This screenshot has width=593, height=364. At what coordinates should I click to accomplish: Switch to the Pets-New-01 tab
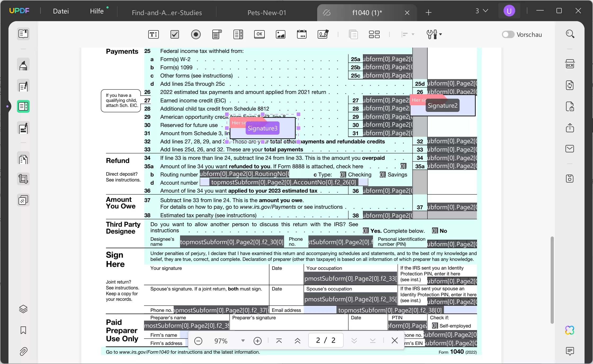point(266,12)
